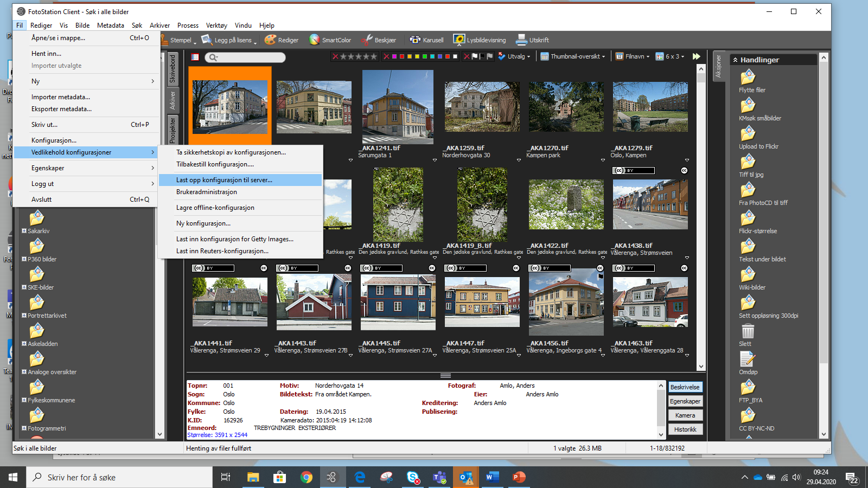
Task: Clear the star rating filter with X
Action: point(335,56)
